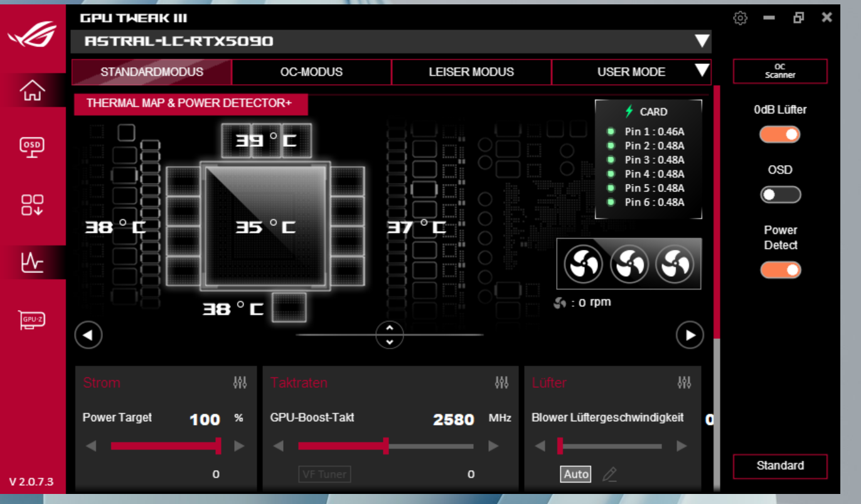Click the blower fan speed slider
Viewport: 861px width, 504px height.
click(609, 446)
